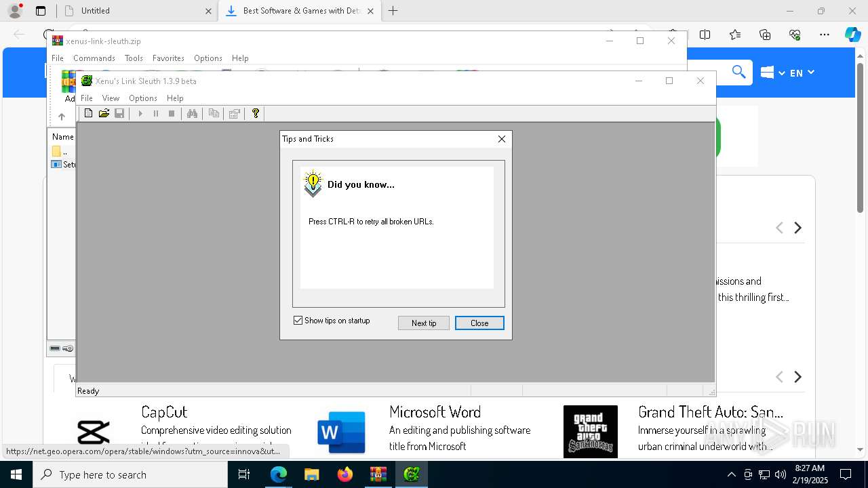The image size is (868, 488).
Task: Open Firefox from the taskbar
Action: (344, 474)
